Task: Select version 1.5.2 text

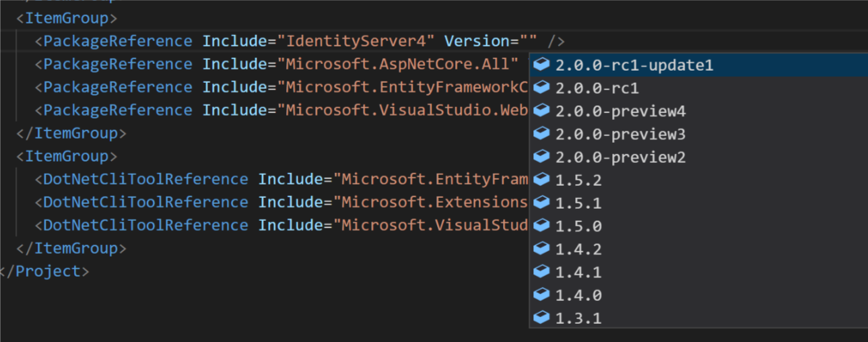Action: pos(578,180)
